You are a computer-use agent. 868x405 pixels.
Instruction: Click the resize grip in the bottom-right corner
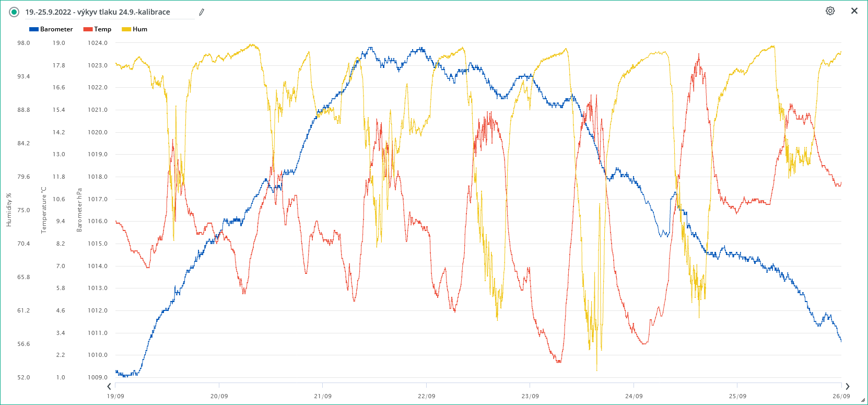[863, 400]
